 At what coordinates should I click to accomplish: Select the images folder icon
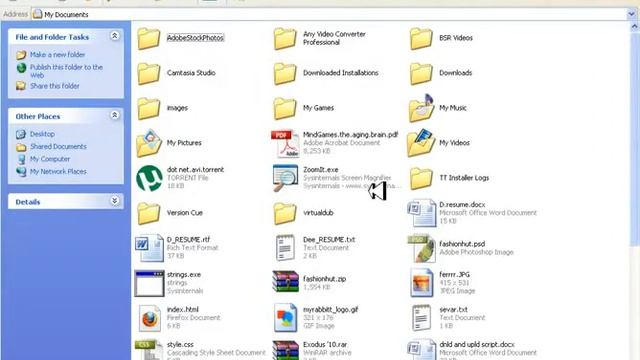coord(149,109)
